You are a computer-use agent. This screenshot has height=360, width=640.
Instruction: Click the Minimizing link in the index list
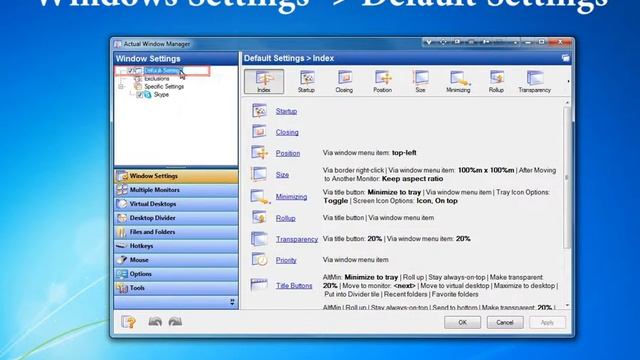[x=291, y=197]
